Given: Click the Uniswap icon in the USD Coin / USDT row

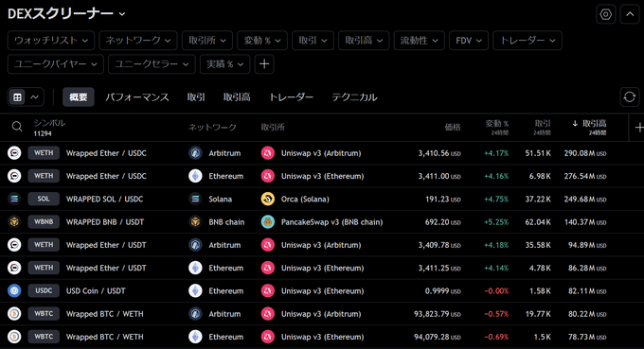Looking at the screenshot, I should tap(268, 290).
